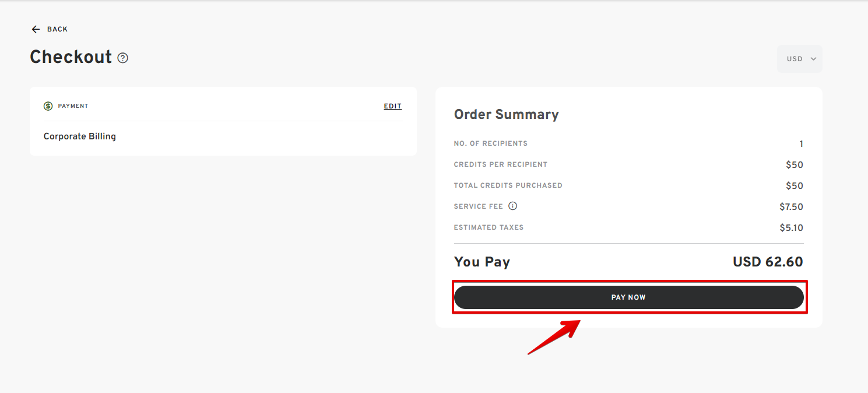
Task: Open the help icon beside Checkout
Action: click(x=122, y=58)
